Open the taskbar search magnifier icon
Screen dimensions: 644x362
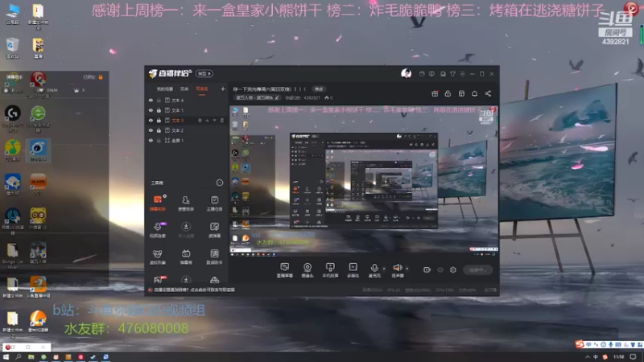(18, 357)
